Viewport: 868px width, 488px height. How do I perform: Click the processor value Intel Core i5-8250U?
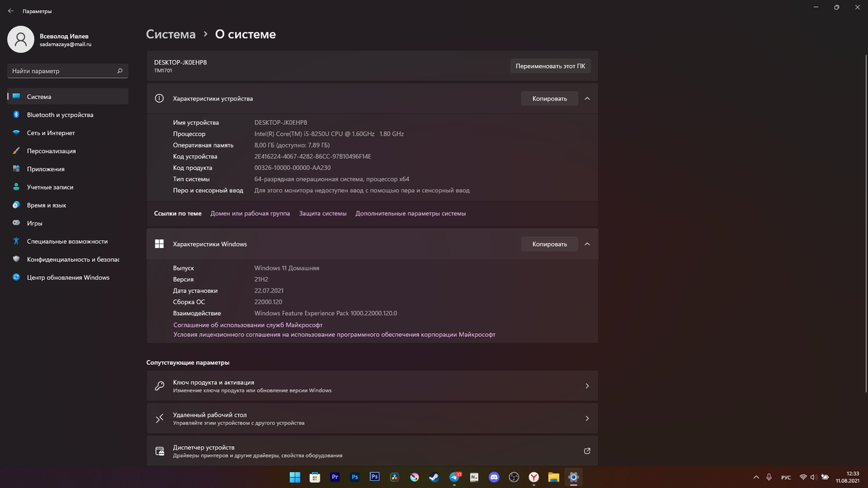point(329,134)
